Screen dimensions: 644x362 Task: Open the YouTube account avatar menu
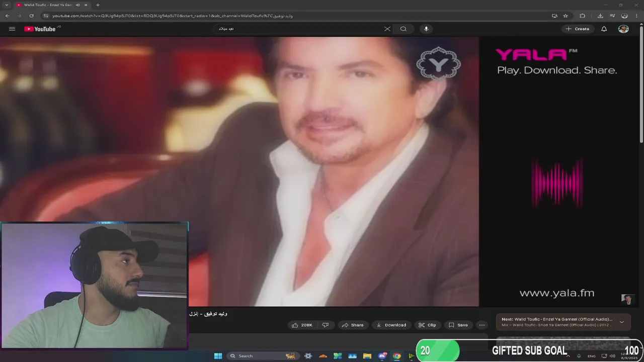(x=623, y=29)
